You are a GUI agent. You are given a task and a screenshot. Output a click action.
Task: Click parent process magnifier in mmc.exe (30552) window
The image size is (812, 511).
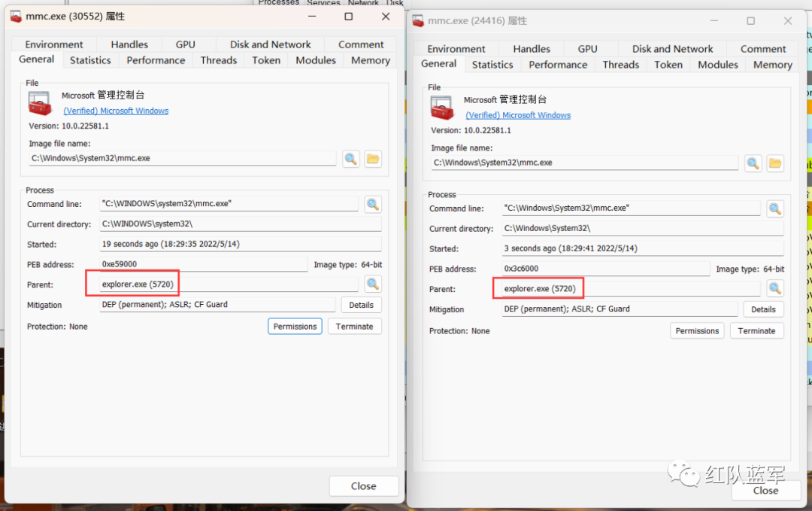click(373, 284)
